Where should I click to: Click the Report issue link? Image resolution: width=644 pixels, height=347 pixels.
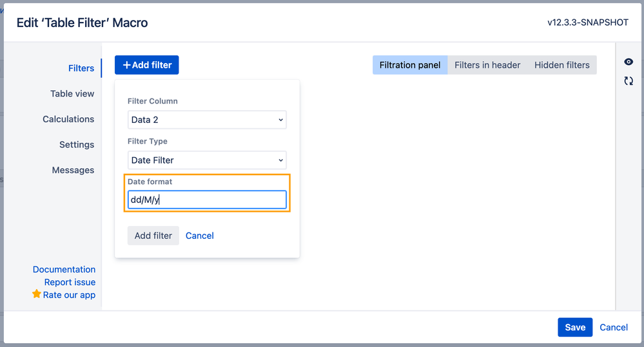(70, 282)
